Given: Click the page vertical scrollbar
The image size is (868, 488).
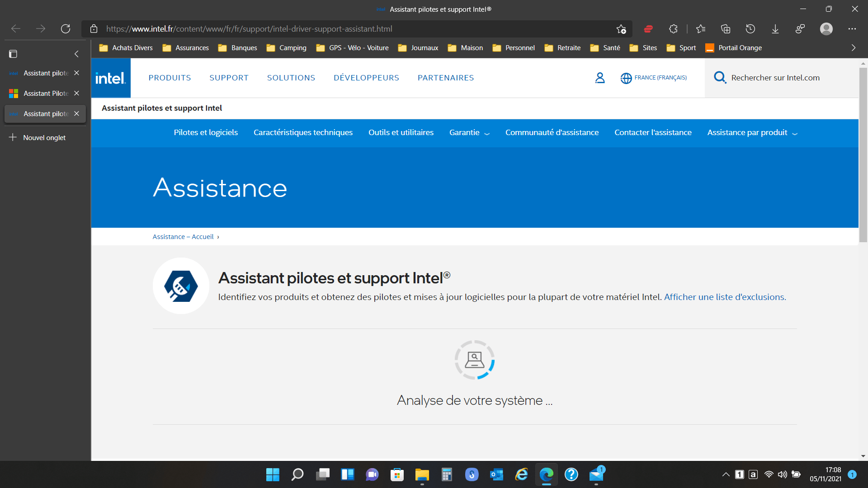Looking at the screenshot, I should [863, 154].
